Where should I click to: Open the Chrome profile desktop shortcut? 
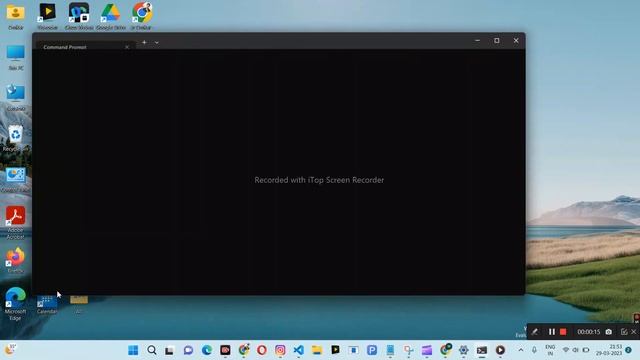[141, 16]
